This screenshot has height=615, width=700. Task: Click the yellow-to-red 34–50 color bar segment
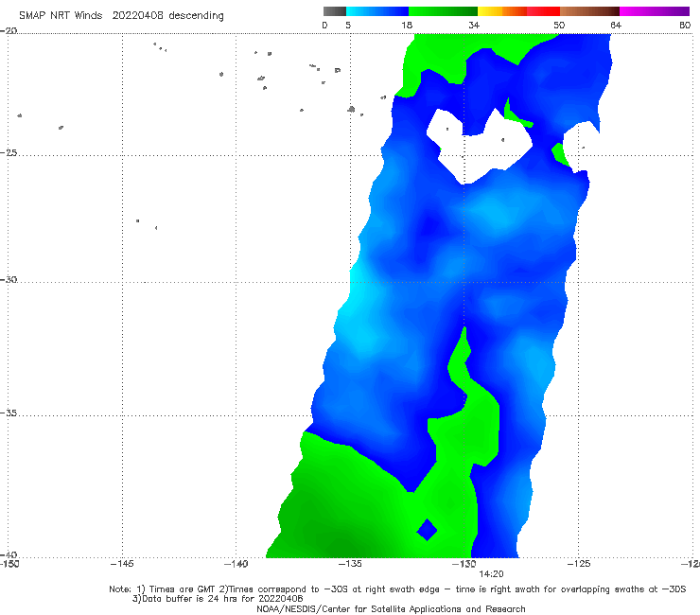click(x=518, y=11)
